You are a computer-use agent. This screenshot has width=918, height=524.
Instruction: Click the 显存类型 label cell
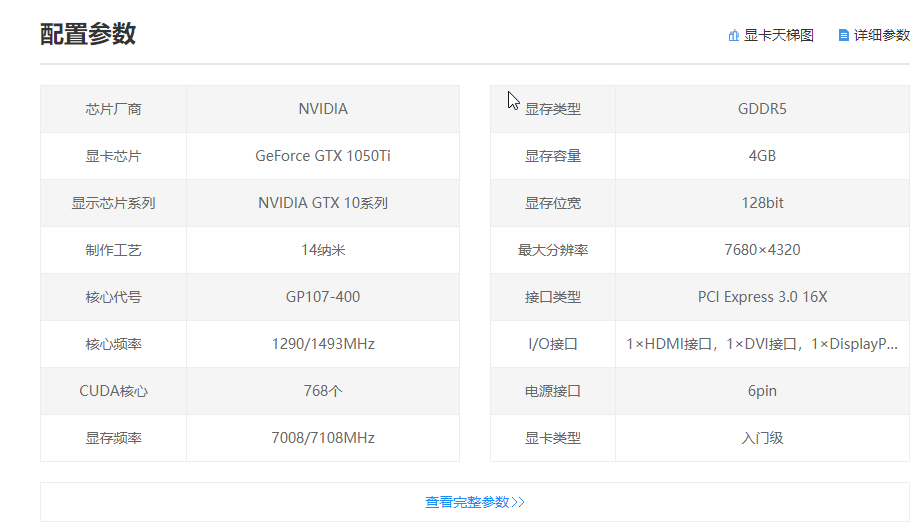553,109
